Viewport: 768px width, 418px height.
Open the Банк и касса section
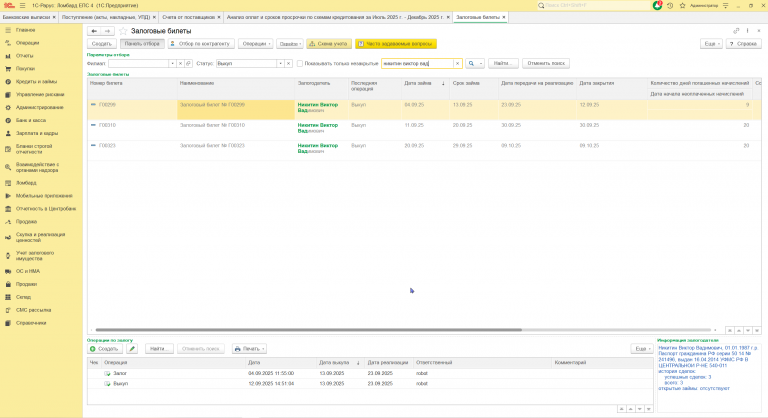click(x=31, y=119)
